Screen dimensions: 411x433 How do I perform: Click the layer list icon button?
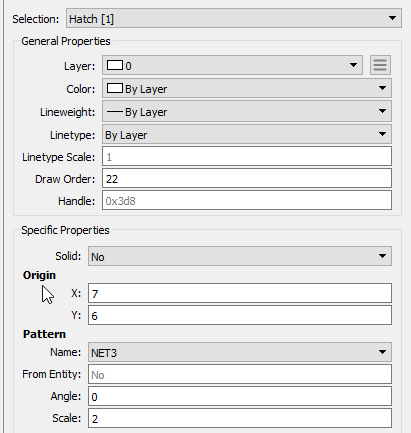pyautogui.click(x=380, y=65)
